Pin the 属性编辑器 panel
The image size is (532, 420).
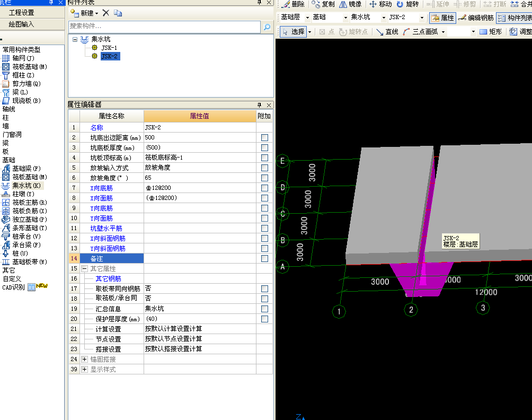point(259,105)
